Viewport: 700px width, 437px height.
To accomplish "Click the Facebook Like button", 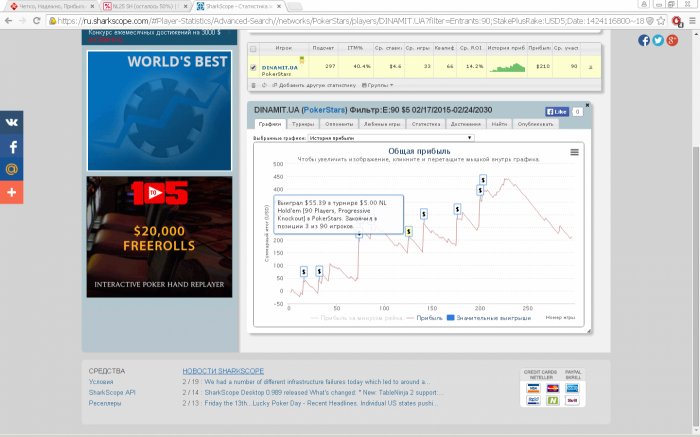I will pos(557,112).
